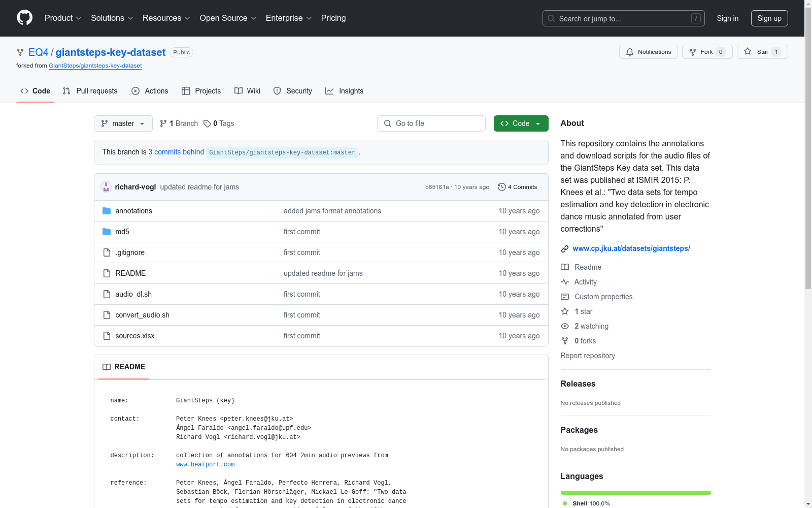The image size is (812, 508).
Task: Click the parent GiantSteps/giantsteps-key-dataset fork link
Action: click(95, 66)
